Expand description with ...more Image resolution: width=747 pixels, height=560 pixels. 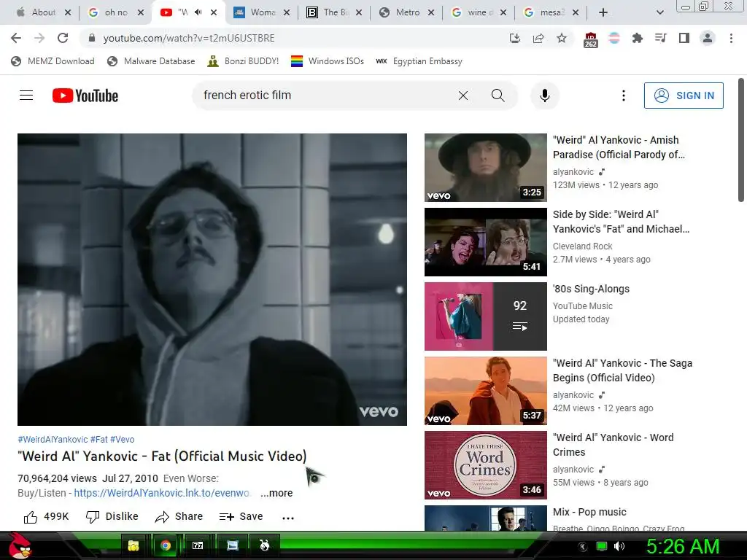(276, 494)
